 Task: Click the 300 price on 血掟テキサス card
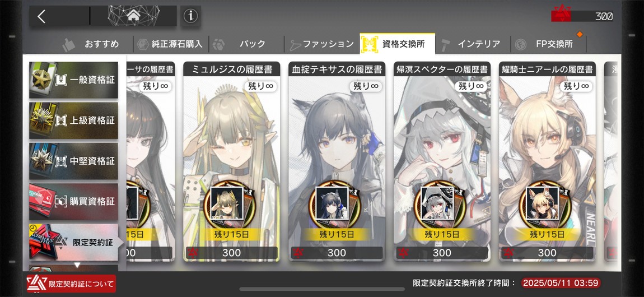pyautogui.click(x=337, y=253)
